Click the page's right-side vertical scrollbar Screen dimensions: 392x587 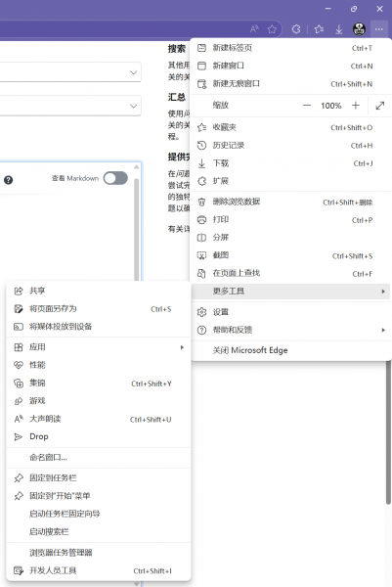point(389,434)
